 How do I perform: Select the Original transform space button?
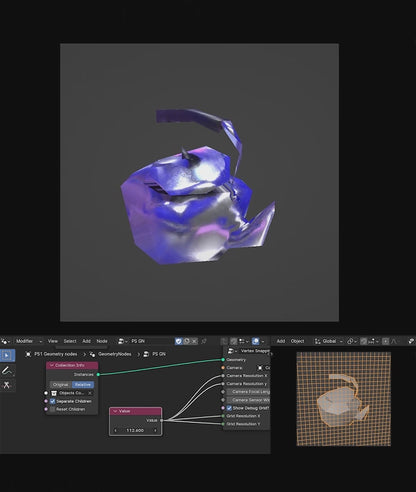click(61, 384)
